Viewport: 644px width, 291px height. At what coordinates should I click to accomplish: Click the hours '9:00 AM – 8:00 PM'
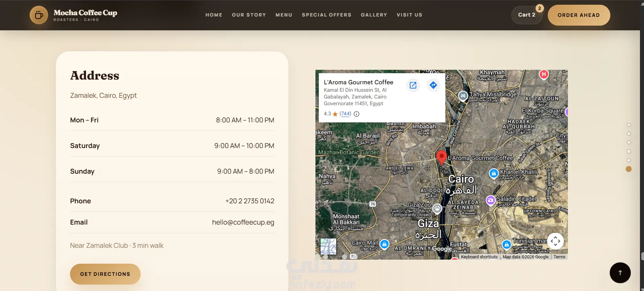tap(246, 171)
